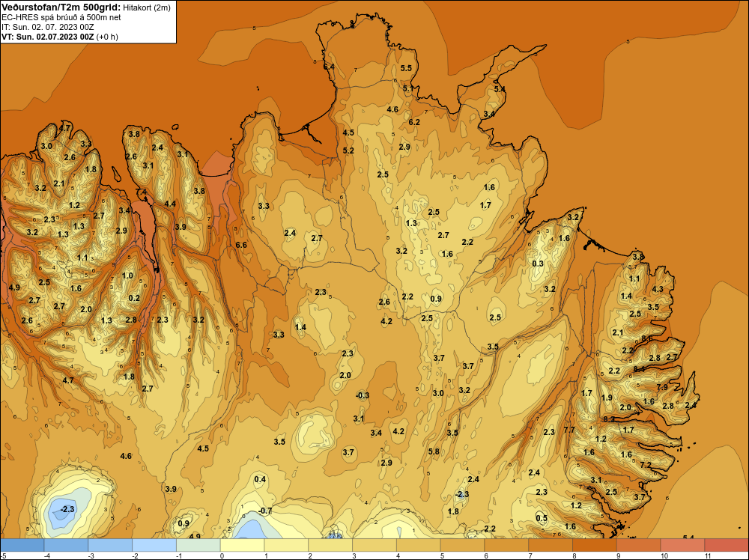Click the legend swatch between -4 and -3
Image resolution: width=749 pixels, height=560 pixels.
[66, 545]
